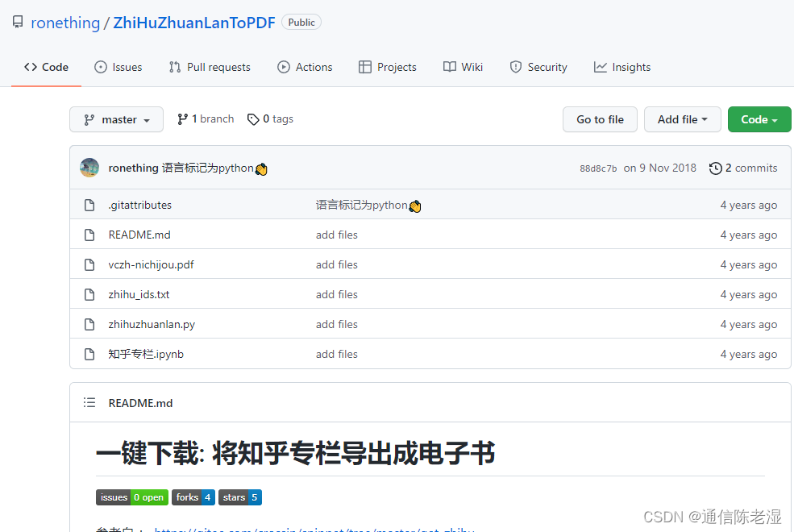Open README.md in the file list
The width and height of the screenshot is (794, 532).
(139, 235)
